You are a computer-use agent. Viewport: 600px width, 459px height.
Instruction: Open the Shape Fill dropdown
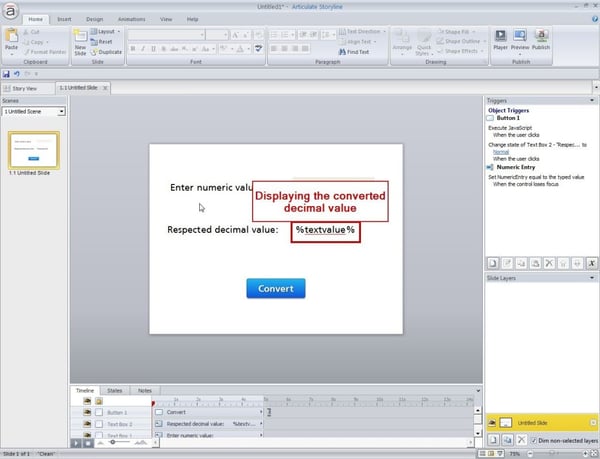click(x=457, y=31)
